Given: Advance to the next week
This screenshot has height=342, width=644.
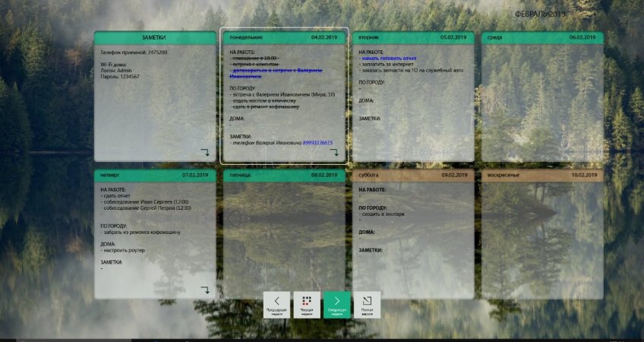Looking at the screenshot, I should [x=337, y=304].
